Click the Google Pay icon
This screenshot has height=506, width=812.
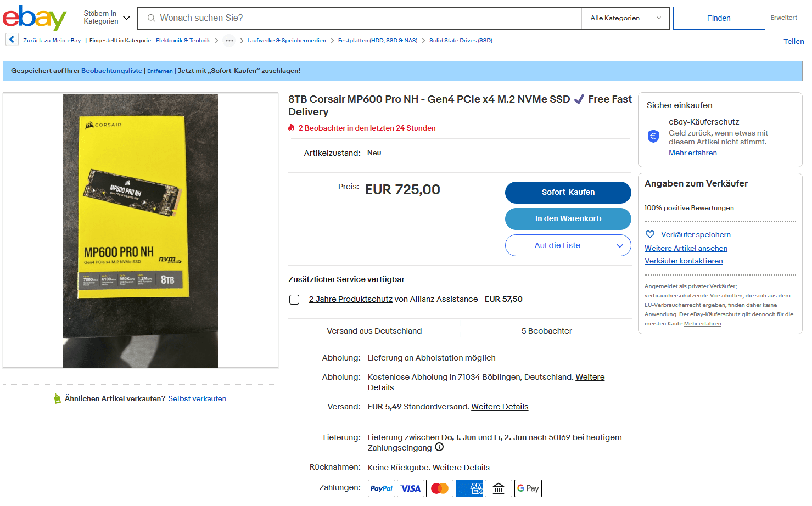528,488
